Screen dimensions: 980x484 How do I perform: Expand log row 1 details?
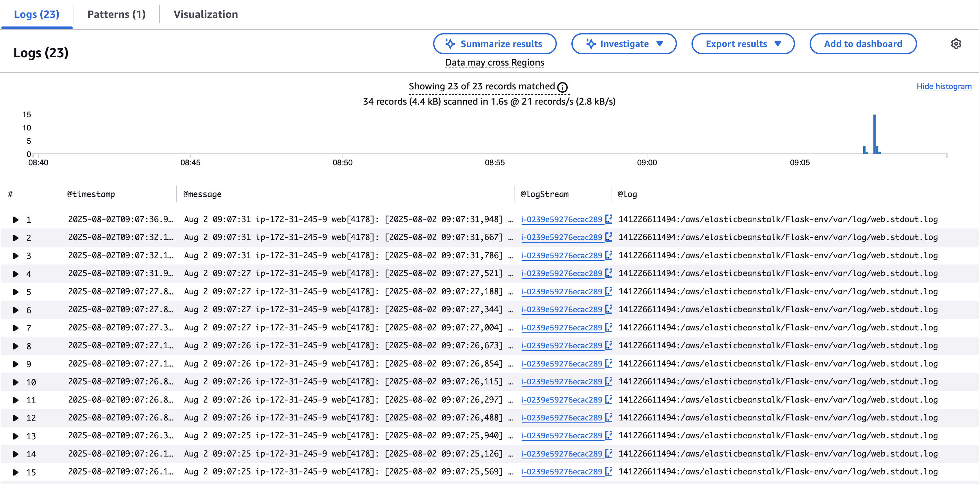(16, 220)
